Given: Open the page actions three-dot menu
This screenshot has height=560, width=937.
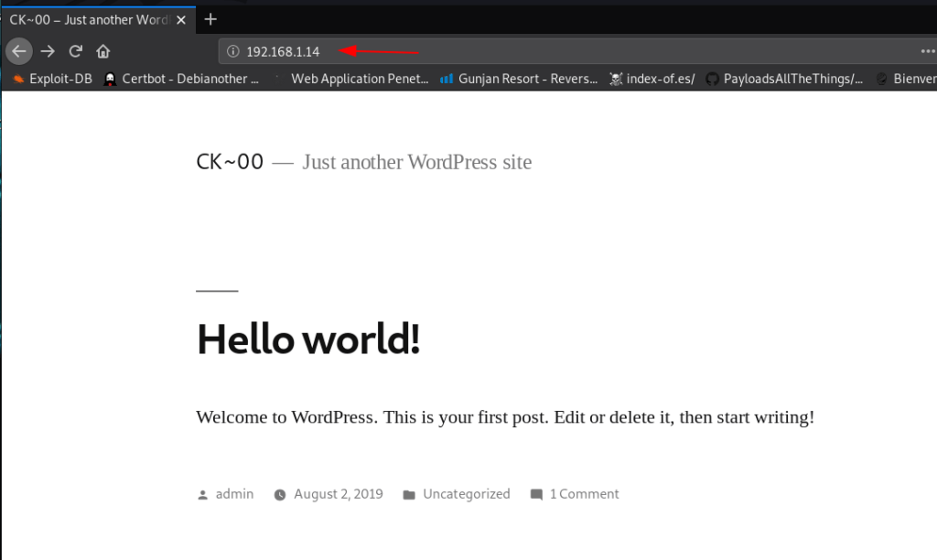Looking at the screenshot, I should (x=928, y=51).
